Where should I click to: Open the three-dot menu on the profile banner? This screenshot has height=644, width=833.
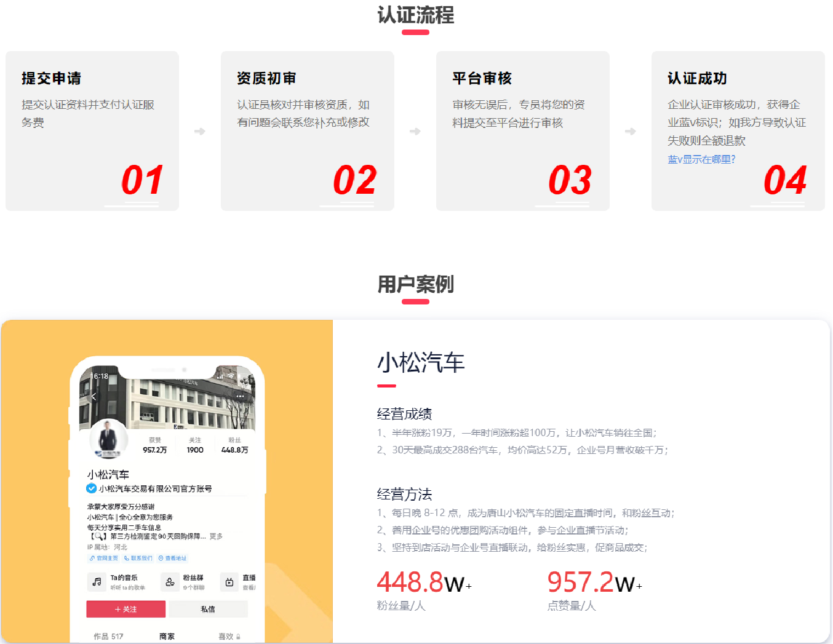tap(241, 396)
